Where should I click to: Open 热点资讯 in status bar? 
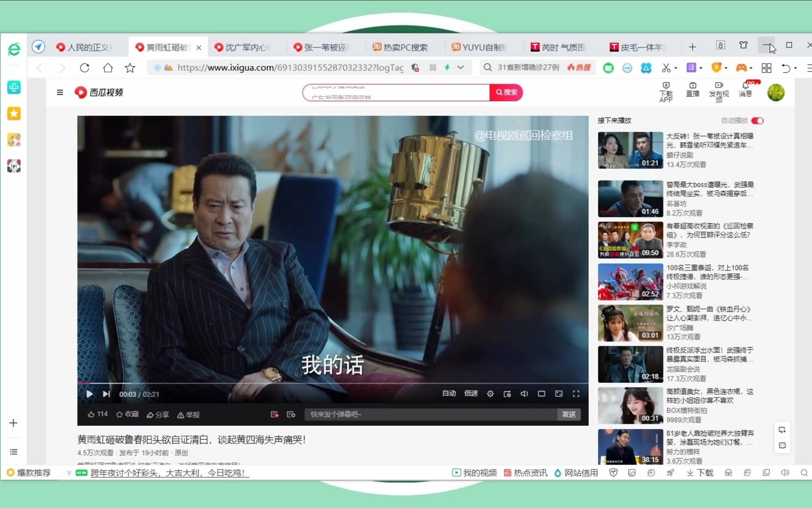click(525, 473)
